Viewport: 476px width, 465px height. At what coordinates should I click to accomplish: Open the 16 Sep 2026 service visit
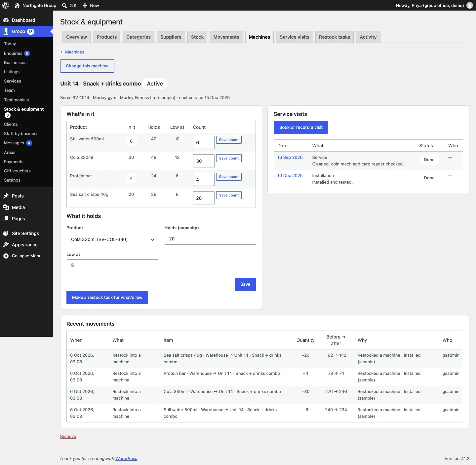point(290,158)
